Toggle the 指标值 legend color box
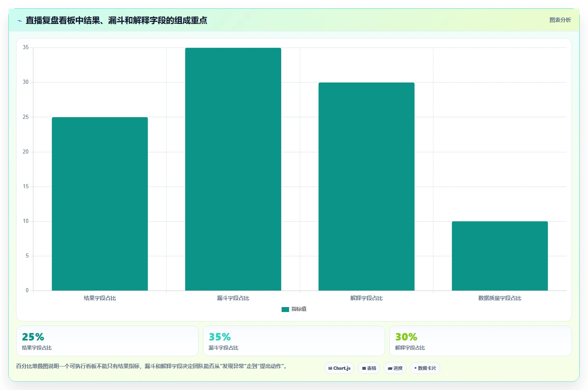The height and width of the screenshot is (390, 588). point(285,309)
